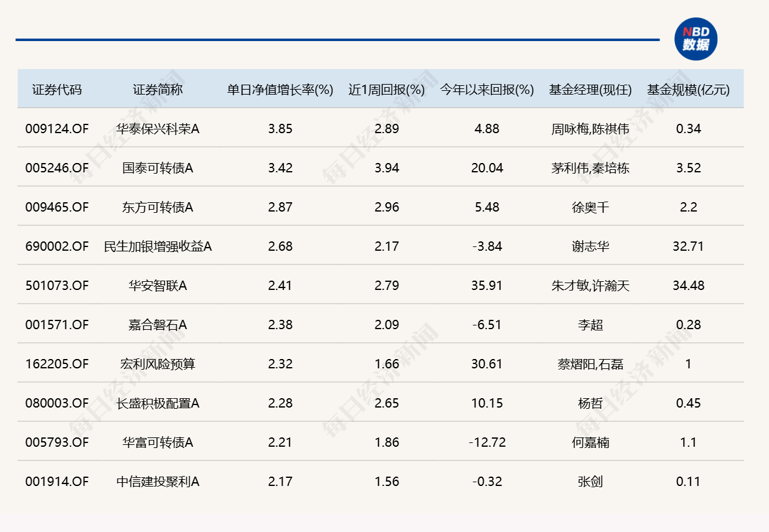The image size is (769, 532).
Task: Click fund manager 李超
Action: coord(590,325)
